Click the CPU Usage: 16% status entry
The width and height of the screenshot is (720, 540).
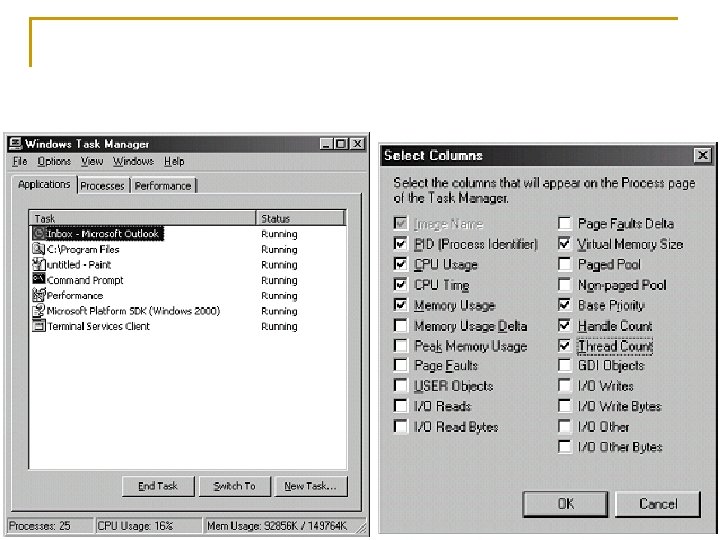click(148, 526)
